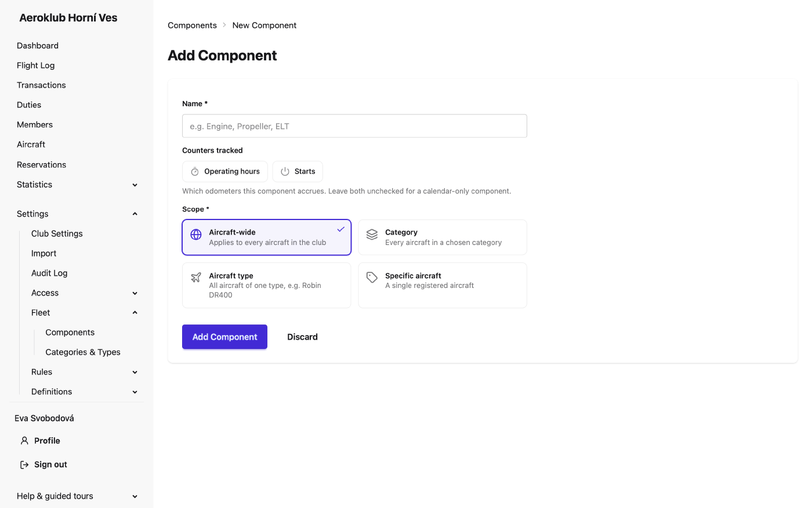Image resolution: width=812 pixels, height=508 pixels.
Task: Expand the Definitions submenu chevron
Action: (135, 392)
